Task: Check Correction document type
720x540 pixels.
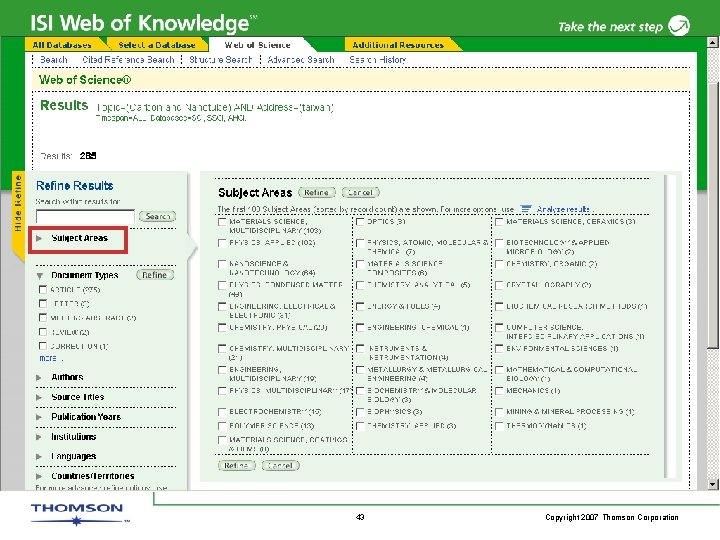Action: (x=43, y=346)
